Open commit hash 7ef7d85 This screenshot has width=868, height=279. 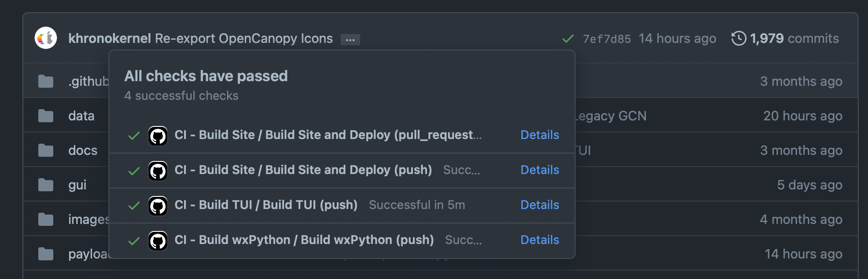pos(606,39)
